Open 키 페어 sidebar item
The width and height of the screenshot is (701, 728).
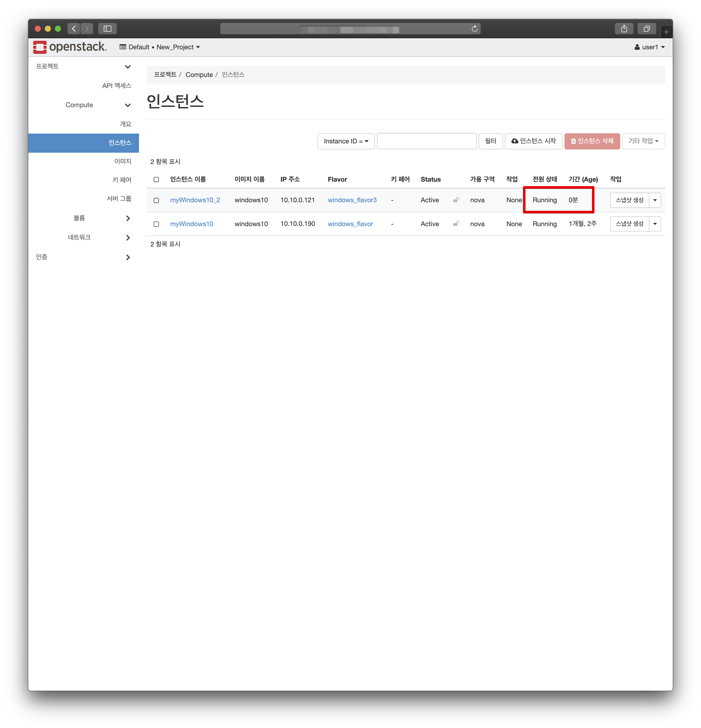pos(122,180)
